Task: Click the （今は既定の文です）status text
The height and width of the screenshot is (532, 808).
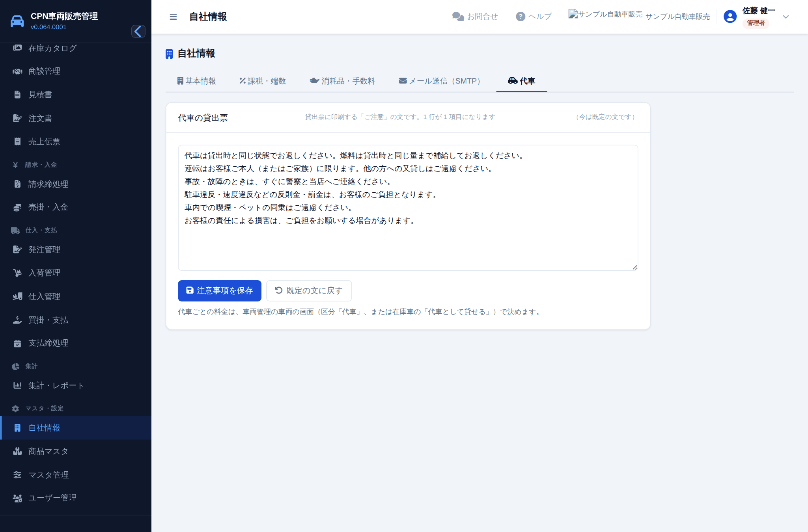Action: coord(605,117)
